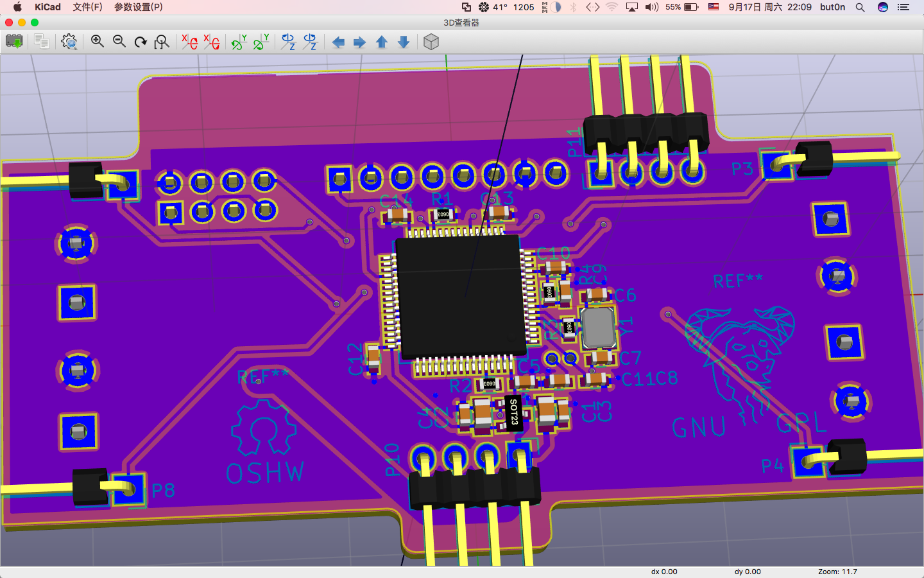
Task: Move the board view left with arrow
Action: (x=338, y=42)
